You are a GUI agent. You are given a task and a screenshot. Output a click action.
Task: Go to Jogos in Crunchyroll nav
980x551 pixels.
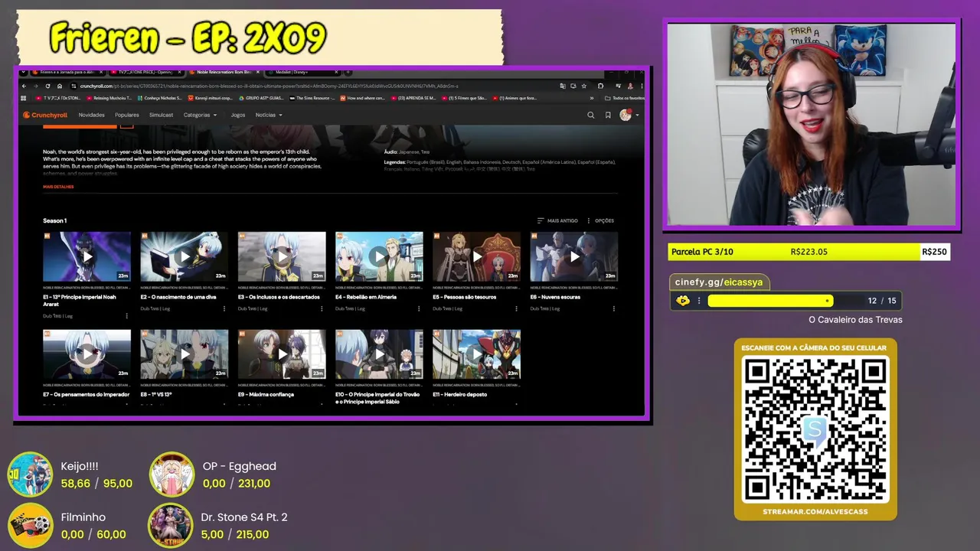coord(238,115)
